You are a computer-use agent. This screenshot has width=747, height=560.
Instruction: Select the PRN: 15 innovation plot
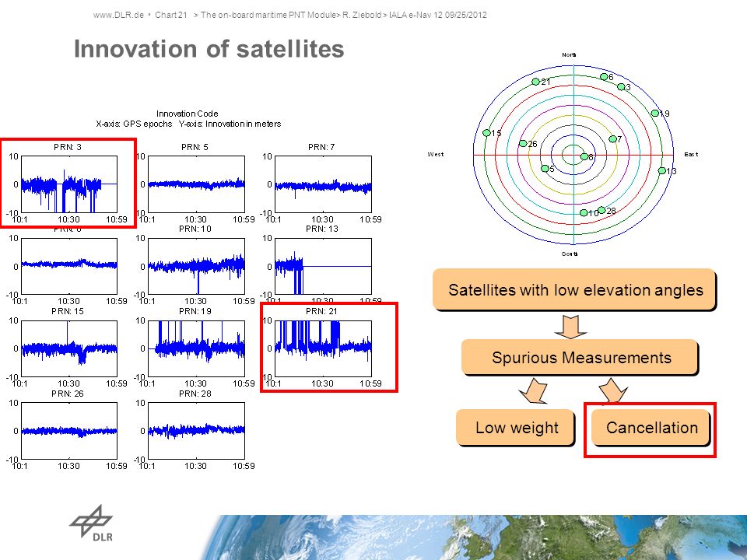pyautogui.click(x=69, y=348)
